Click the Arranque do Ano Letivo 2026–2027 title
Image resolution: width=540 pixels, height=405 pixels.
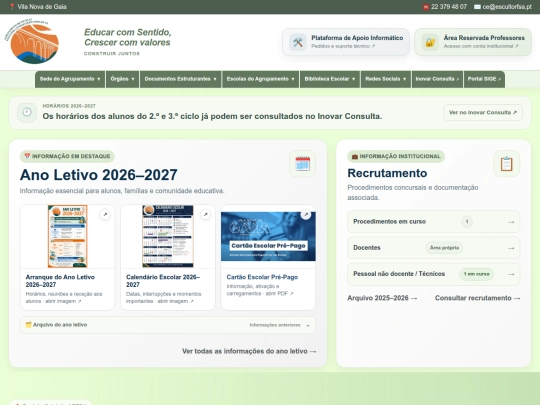[60, 281]
